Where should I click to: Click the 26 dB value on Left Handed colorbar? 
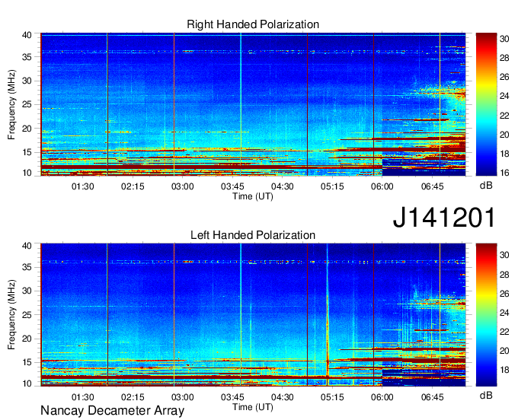coord(504,294)
